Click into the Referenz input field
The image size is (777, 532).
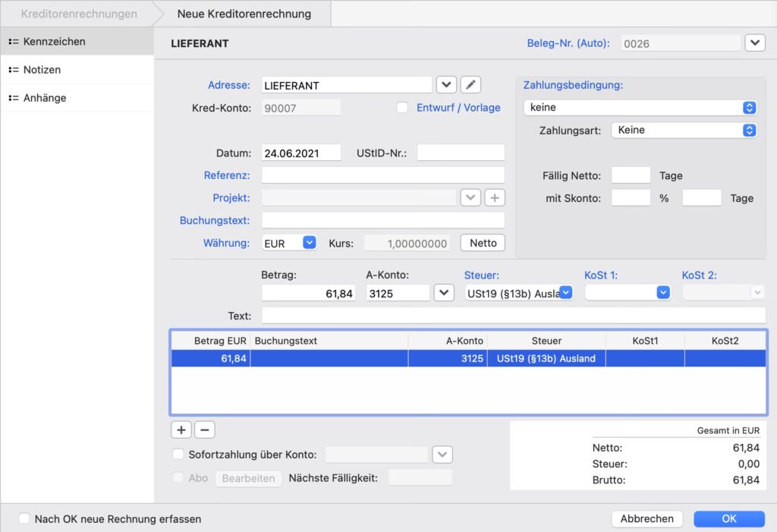382,175
